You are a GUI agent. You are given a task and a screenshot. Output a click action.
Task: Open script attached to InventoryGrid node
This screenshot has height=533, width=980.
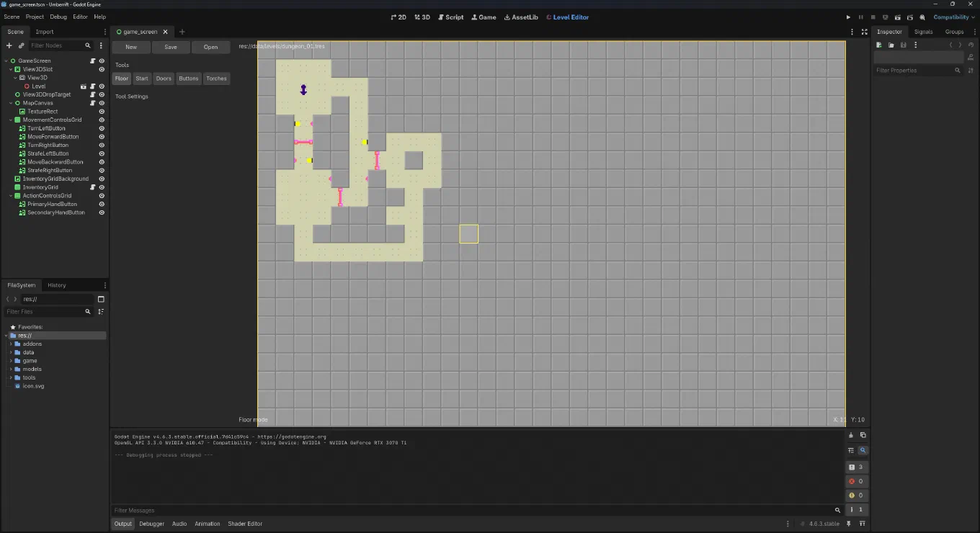93,187
